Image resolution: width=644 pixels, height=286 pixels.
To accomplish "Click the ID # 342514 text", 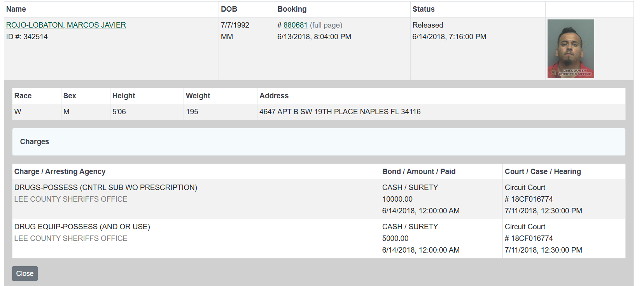I will (27, 37).
